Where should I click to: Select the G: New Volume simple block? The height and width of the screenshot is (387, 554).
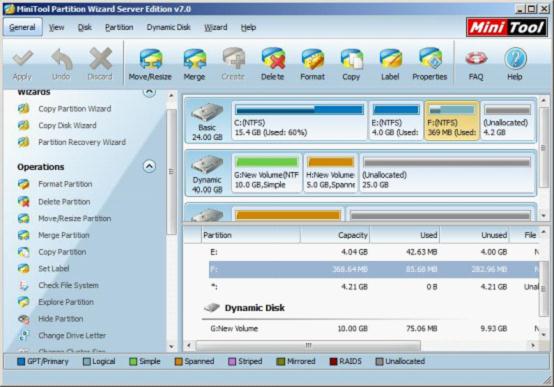point(267,173)
